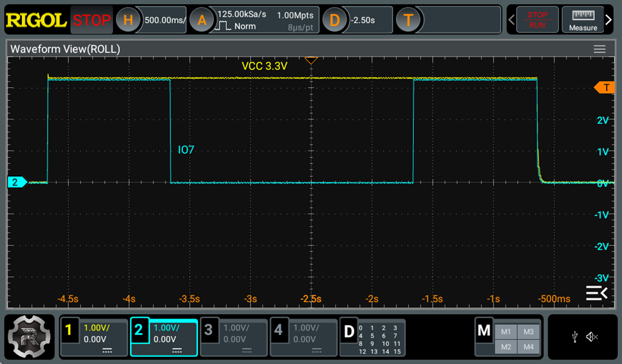This screenshot has height=364, width=622.
Task: Toggle the muted speaker sound icon
Action: pyautogui.click(x=592, y=337)
